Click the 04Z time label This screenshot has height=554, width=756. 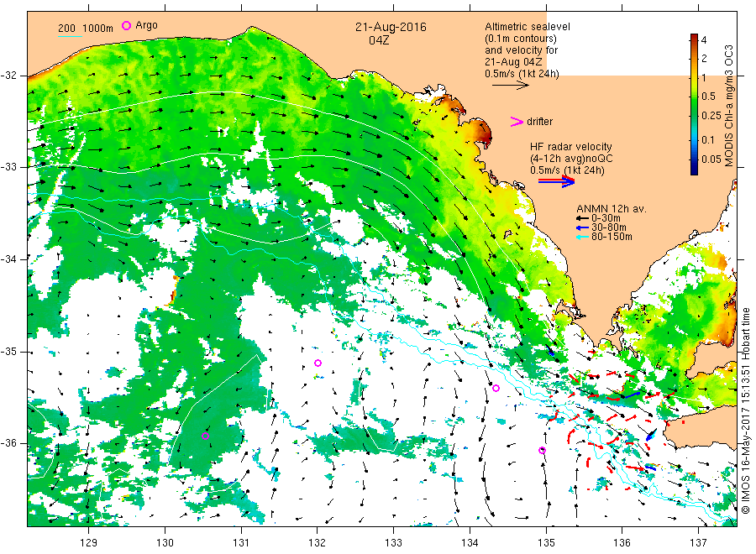tap(379, 40)
